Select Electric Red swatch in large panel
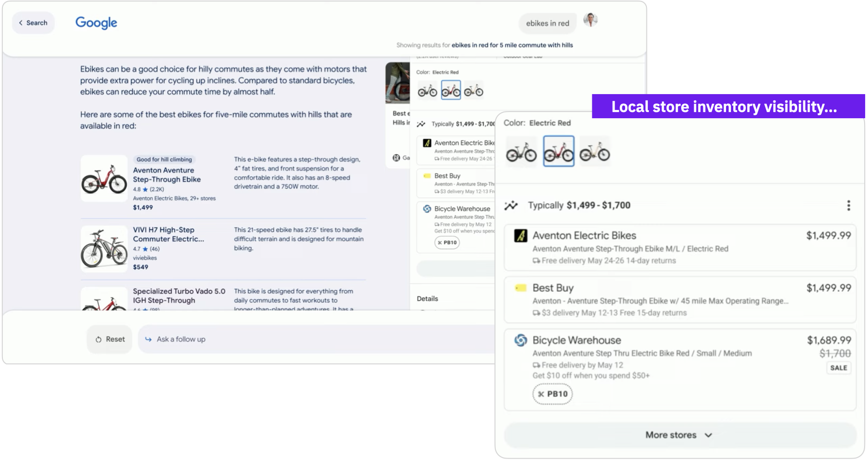The width and height of the screenshot is (868, 461). pos(559,152)
